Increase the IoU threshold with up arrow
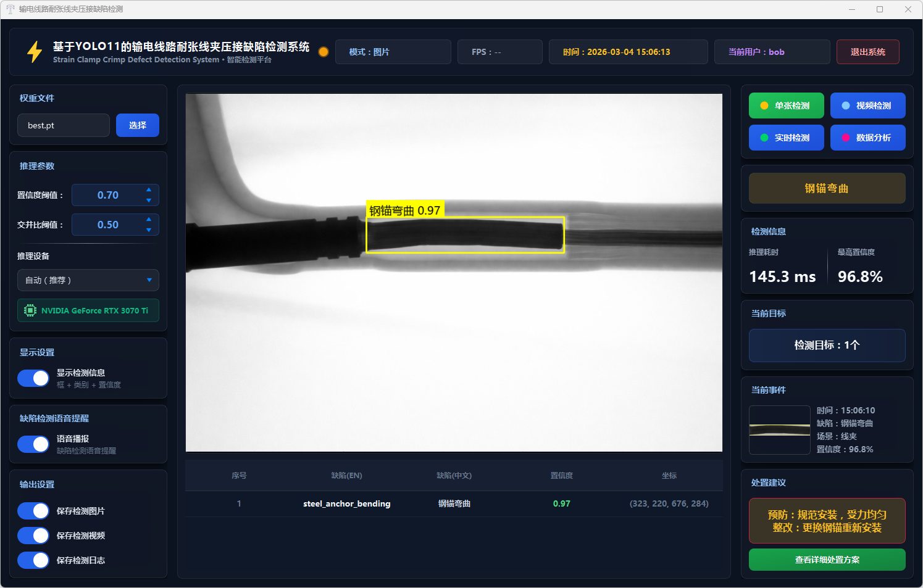Screen dimensions: 923x588 pos(149,219)
